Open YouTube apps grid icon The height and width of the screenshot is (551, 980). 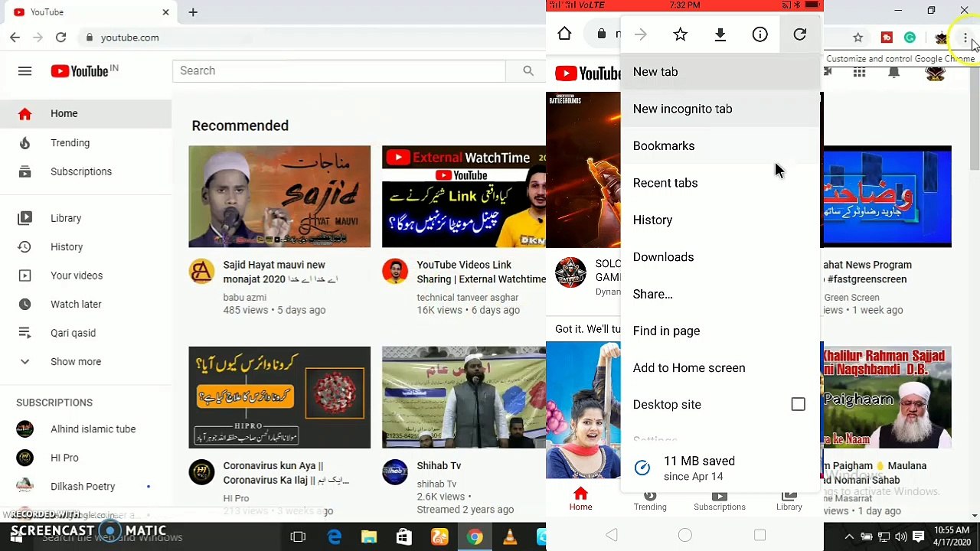click(x=860, y=72)
